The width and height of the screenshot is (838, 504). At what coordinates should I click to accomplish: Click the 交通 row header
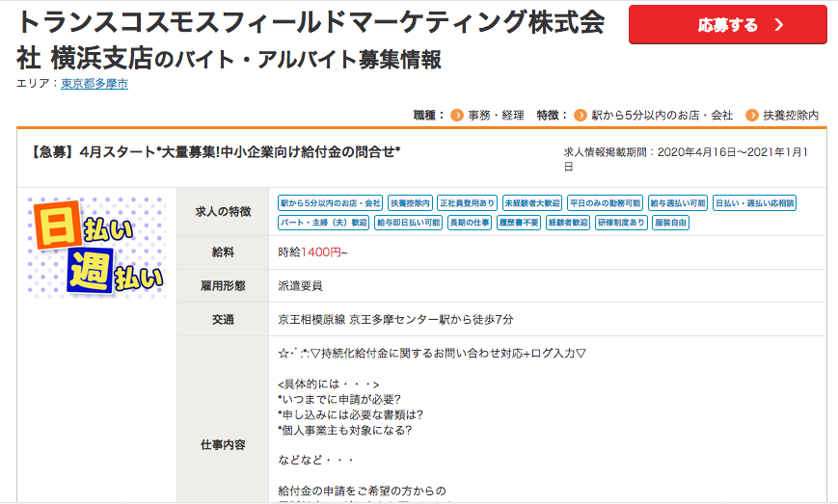tap(223, 319)
